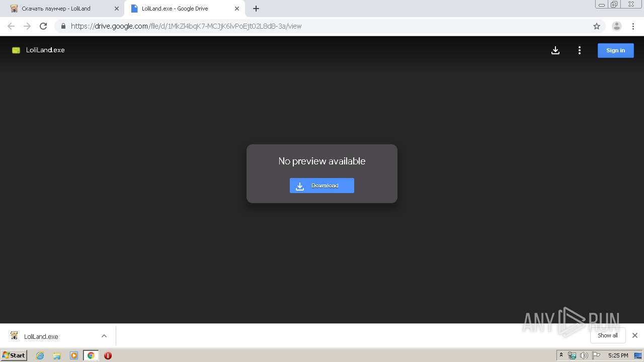The width and height of the screenshot is (644, 362).
Task: Open the Windows Start menu
Action: [x=14, y=355]
